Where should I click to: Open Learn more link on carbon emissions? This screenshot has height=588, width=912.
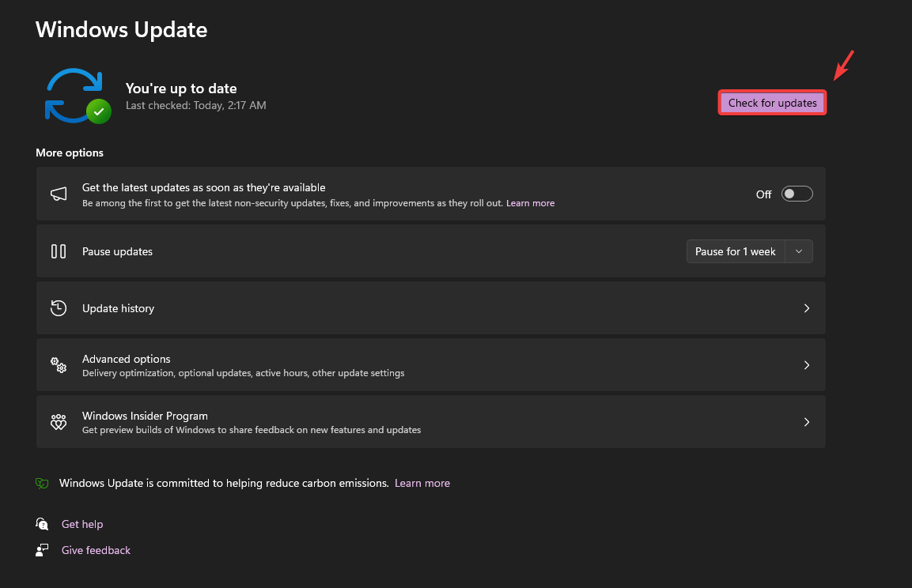click(422, 483)
